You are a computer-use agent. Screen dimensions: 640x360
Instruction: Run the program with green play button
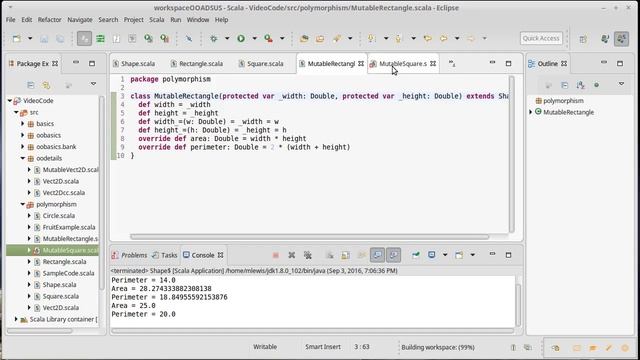click(x=241, y=38)
